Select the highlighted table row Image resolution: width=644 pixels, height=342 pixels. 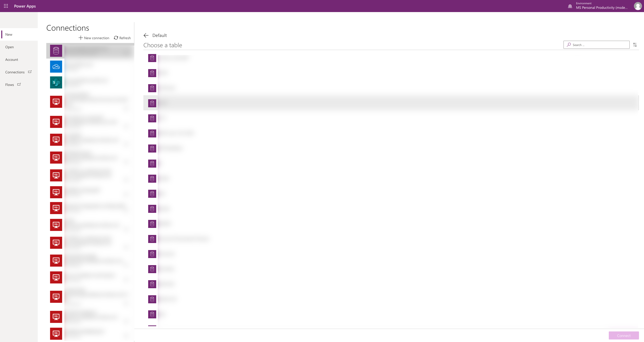352,103
